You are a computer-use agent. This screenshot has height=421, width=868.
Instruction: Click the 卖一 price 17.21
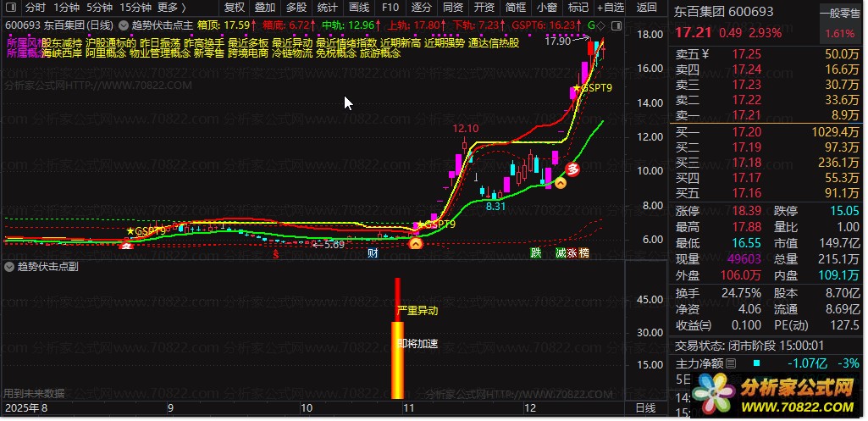746,115
